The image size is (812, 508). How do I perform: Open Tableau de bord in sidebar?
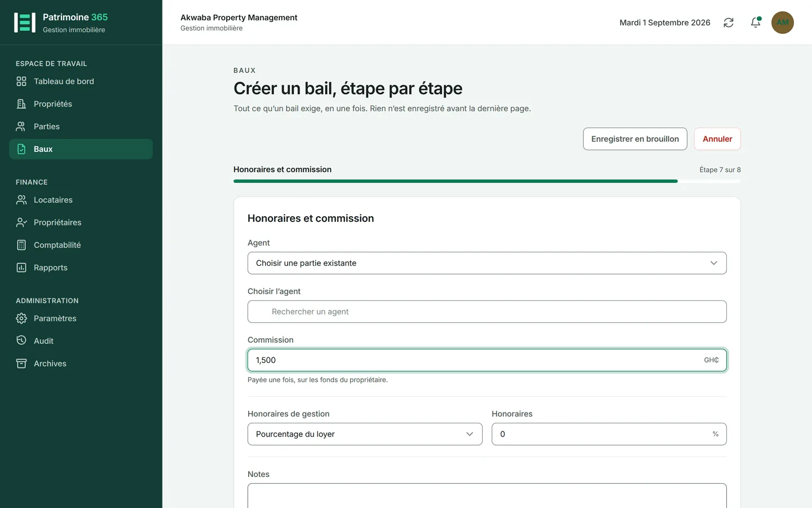click(x=81, y=81)
